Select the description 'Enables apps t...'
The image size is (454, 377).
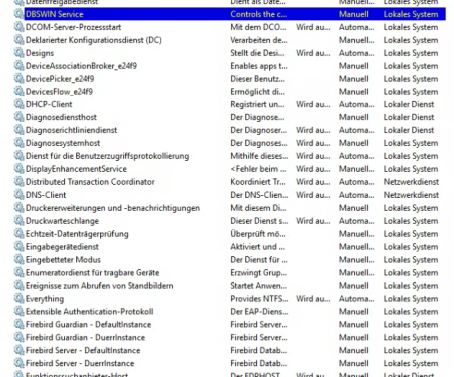259,66
